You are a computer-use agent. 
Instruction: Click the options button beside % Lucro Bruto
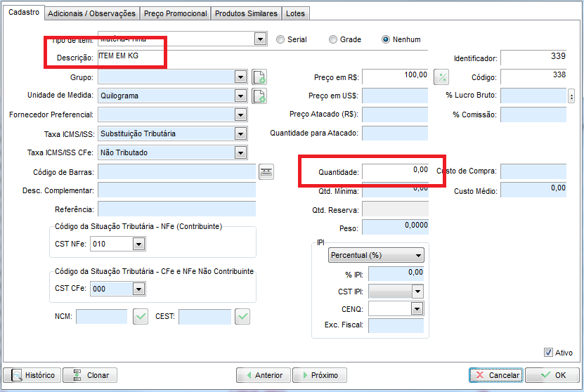tap(571, 96)
